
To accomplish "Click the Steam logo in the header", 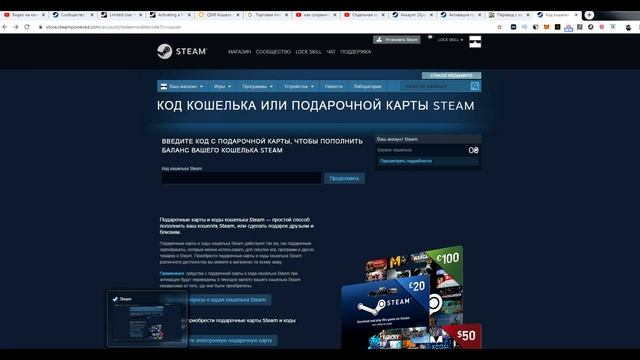I will pyautogui.click(x=182, y=51).
